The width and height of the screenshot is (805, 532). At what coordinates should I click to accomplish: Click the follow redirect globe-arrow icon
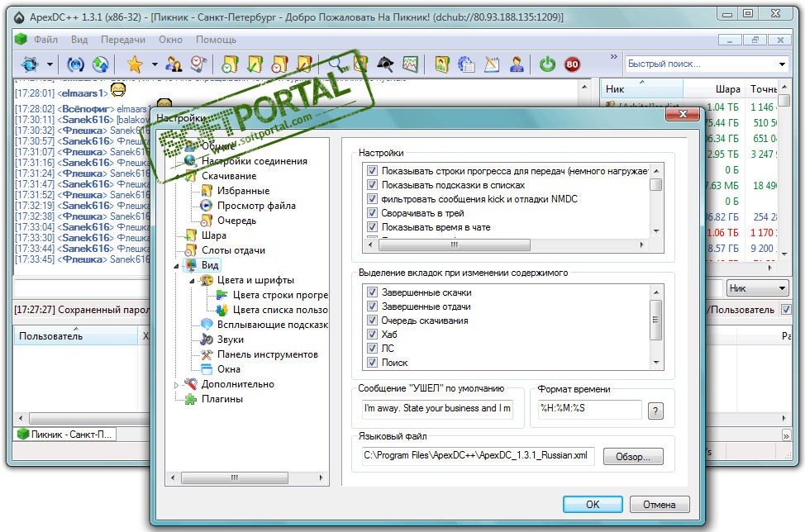(100, 64)
